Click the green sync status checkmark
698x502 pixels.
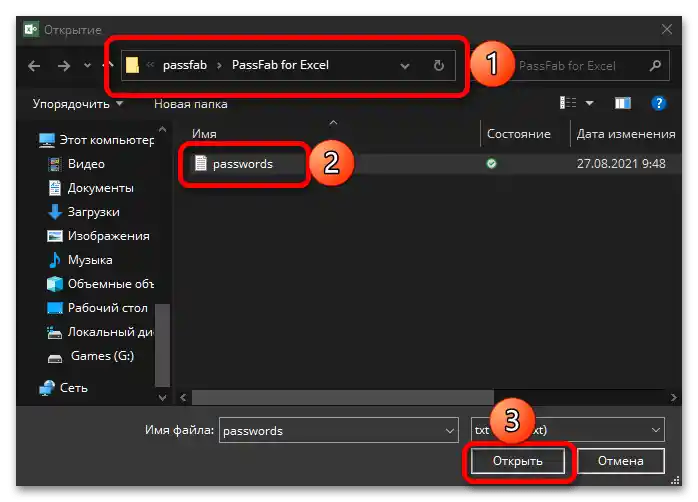point(491,163)
